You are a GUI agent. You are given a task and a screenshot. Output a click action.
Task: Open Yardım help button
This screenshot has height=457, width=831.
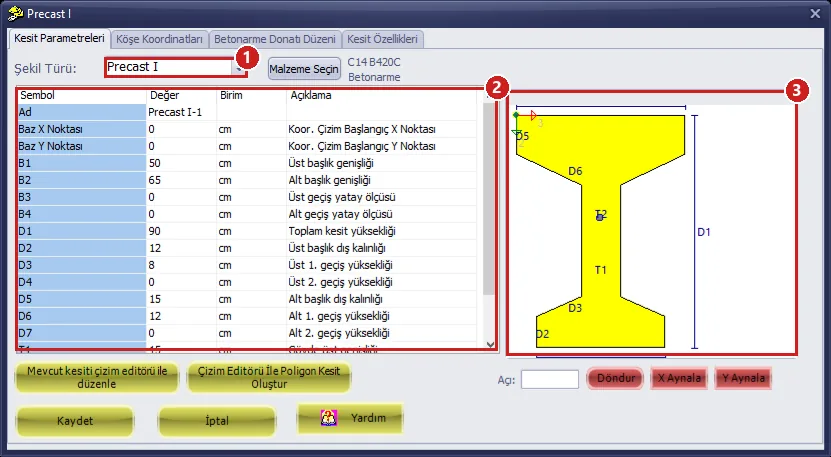(350, 418)
